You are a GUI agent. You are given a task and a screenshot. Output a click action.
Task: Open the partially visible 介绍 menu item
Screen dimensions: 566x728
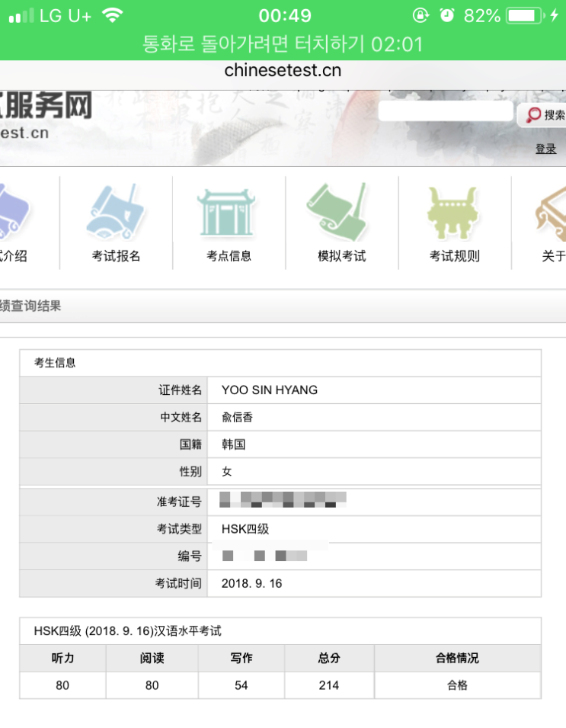pos(14,256)
